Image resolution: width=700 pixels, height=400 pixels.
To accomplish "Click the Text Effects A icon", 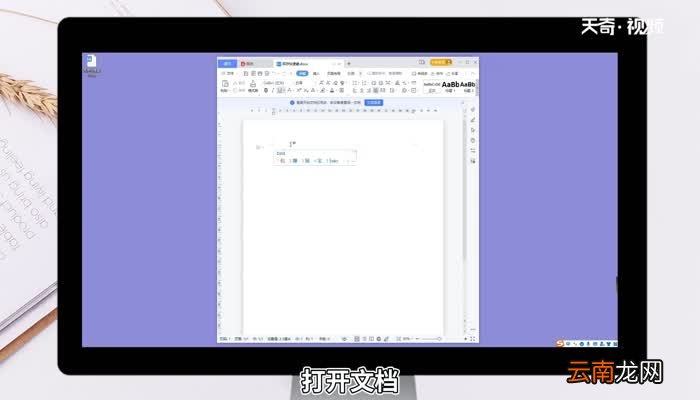I will pyautogui.click(x=314, y=90).
